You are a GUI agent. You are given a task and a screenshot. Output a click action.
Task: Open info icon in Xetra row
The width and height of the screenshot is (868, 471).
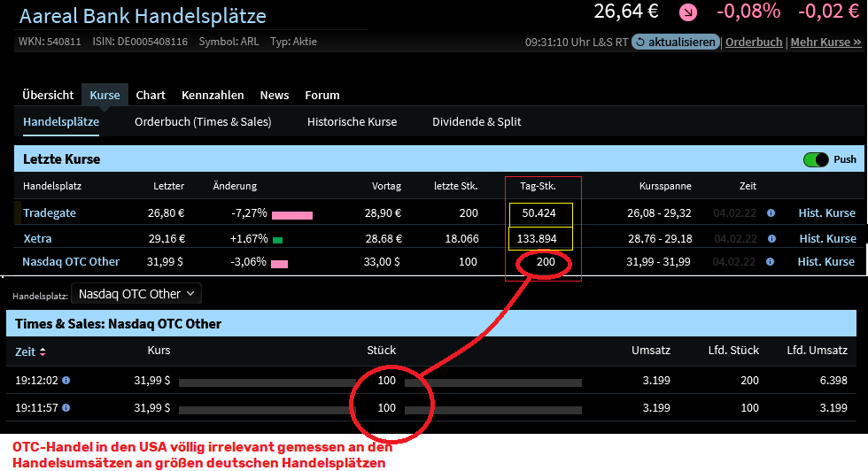click(x=771, y=238)
